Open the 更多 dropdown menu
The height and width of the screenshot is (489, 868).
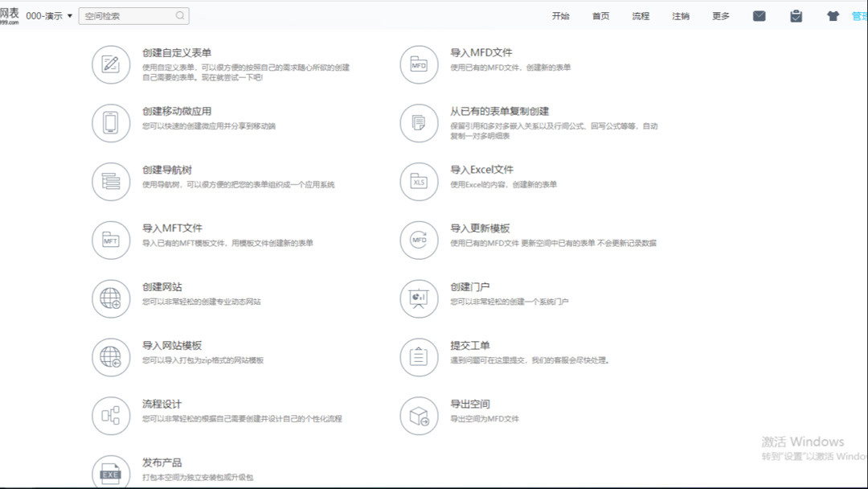point(719,16)
